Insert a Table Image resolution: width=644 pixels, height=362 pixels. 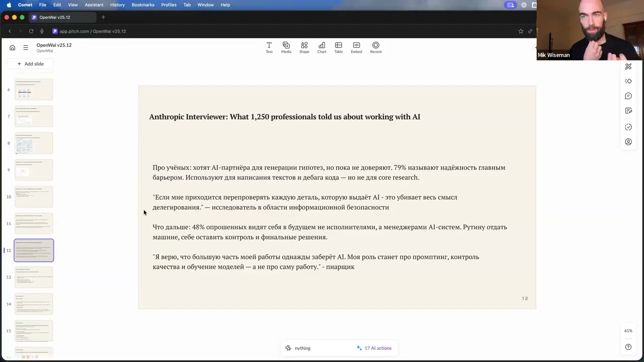click(x=339, y=48)
